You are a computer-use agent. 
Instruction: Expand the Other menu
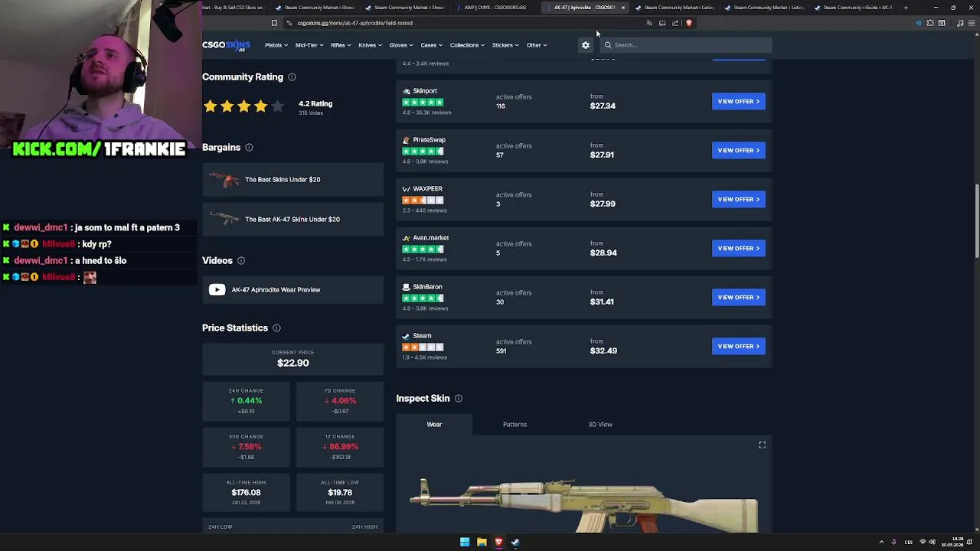(536, 45)
